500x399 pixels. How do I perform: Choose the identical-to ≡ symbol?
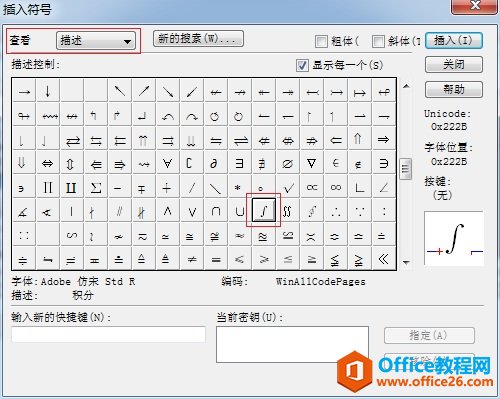pyautogui.click(x=216, y=259)
